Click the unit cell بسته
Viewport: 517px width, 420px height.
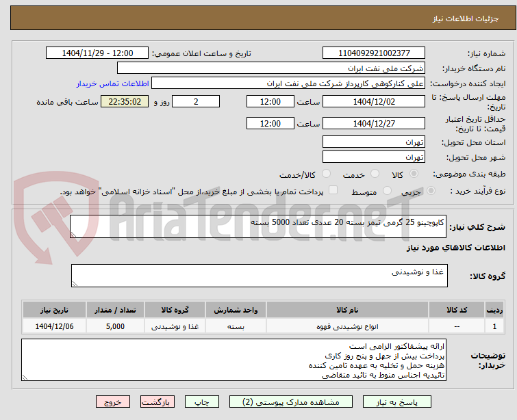[x=236, y=326]
